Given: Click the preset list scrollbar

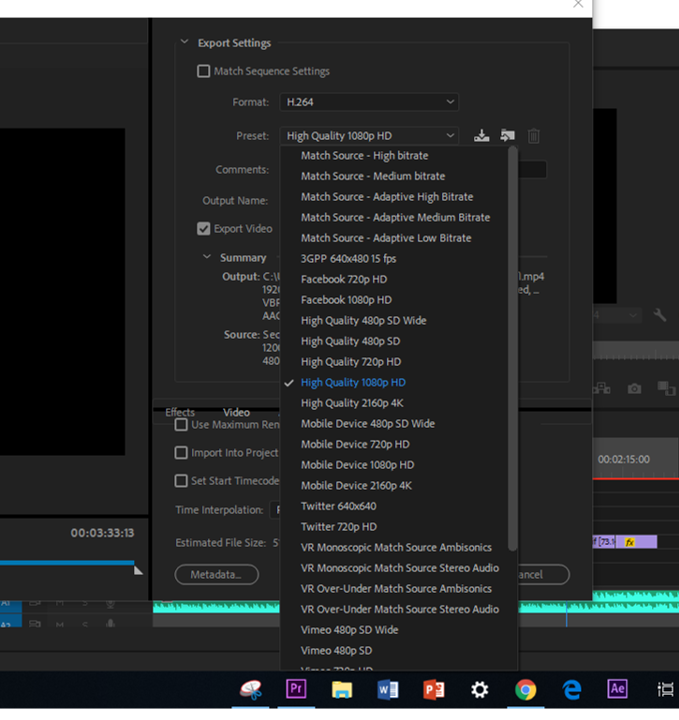Looking at the screenshot, I should [513, 348].
